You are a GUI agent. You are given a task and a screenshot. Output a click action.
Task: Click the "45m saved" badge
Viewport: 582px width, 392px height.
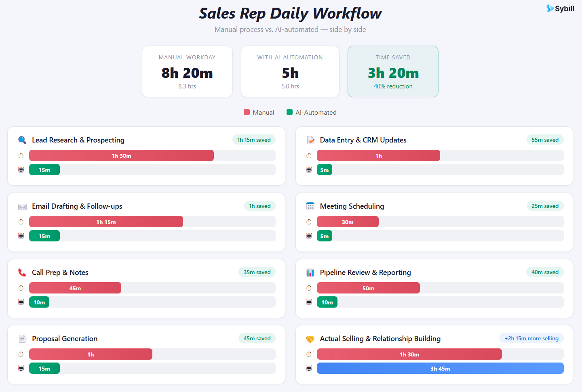pyautogui.click(x=257, y=338)
